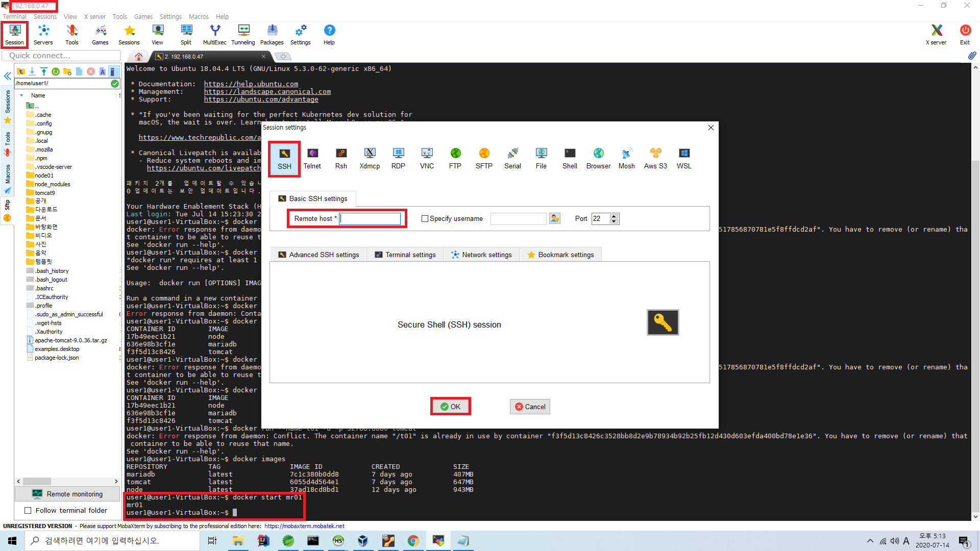Open the X server menu

[x=95, y=16]
